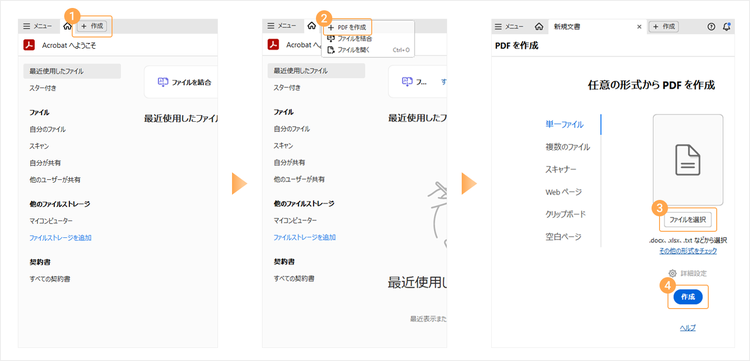
Task: Open 他のユーザーが共有 in middle screenshot sidebar
Action: [x=299, y=180]
